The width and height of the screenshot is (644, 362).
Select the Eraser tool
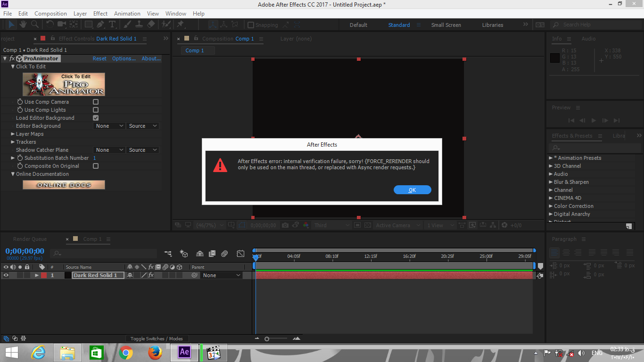[151, 24]
